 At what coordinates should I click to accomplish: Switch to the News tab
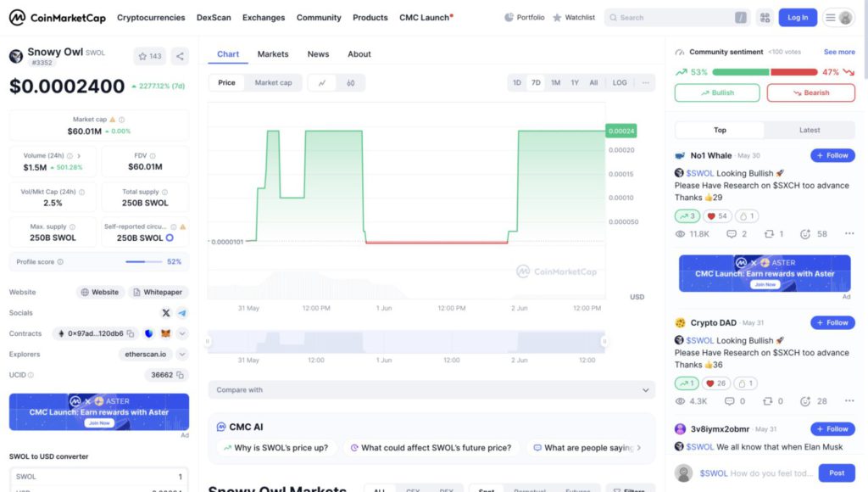pyautogui.click(x=319, y=54)
